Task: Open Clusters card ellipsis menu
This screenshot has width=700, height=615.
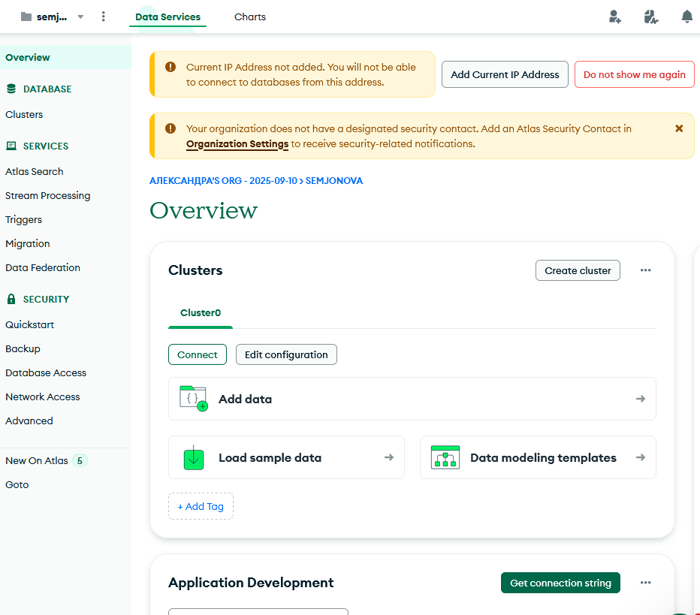Action: click(645, 270)
